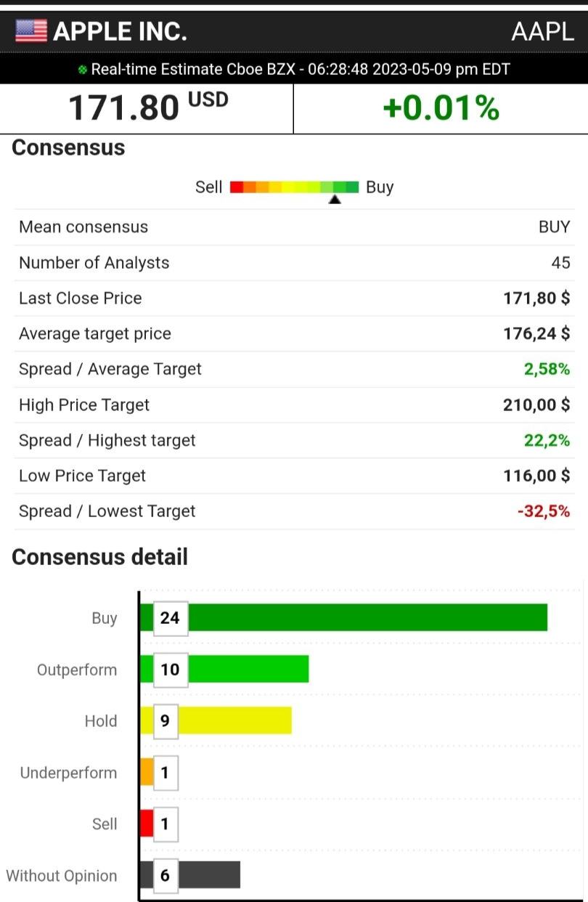Click the High Price Target row
Viewport: 588px width, 902px height.
pos(294,405)
